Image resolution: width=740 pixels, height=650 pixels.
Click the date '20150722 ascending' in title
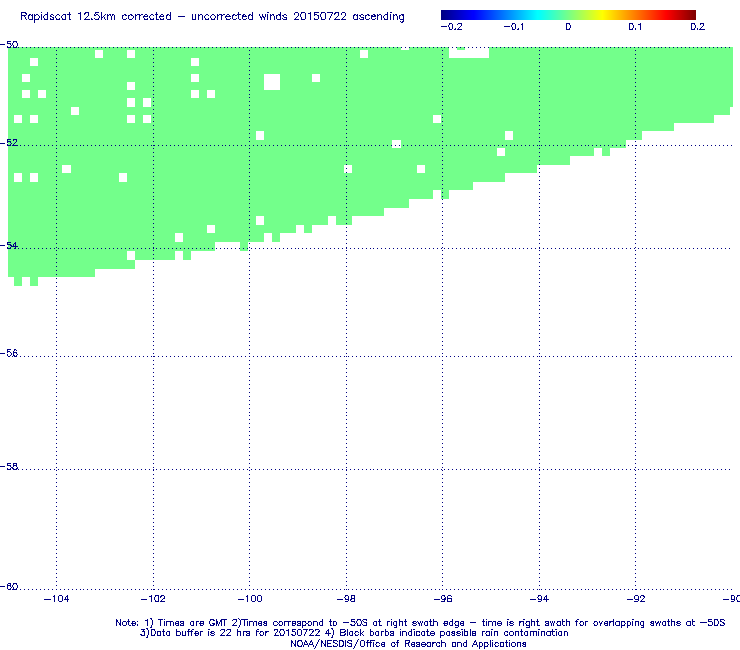(349, 17)
